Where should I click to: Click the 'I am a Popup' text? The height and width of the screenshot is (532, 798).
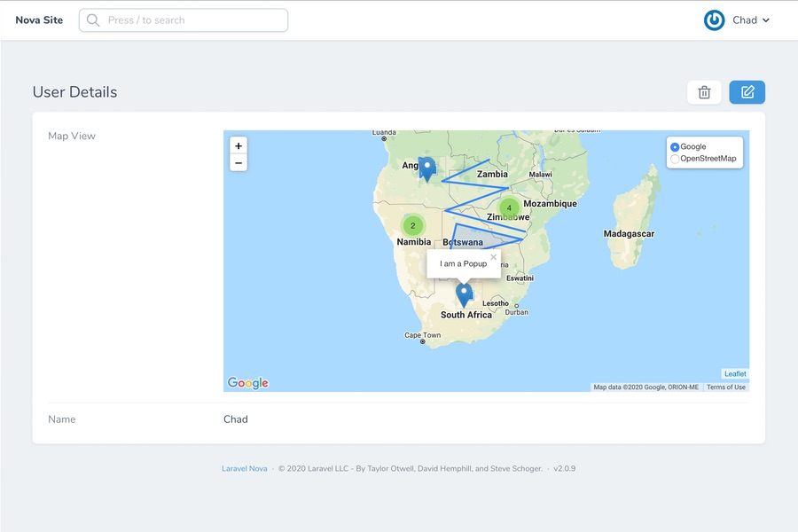pos(463,263)
